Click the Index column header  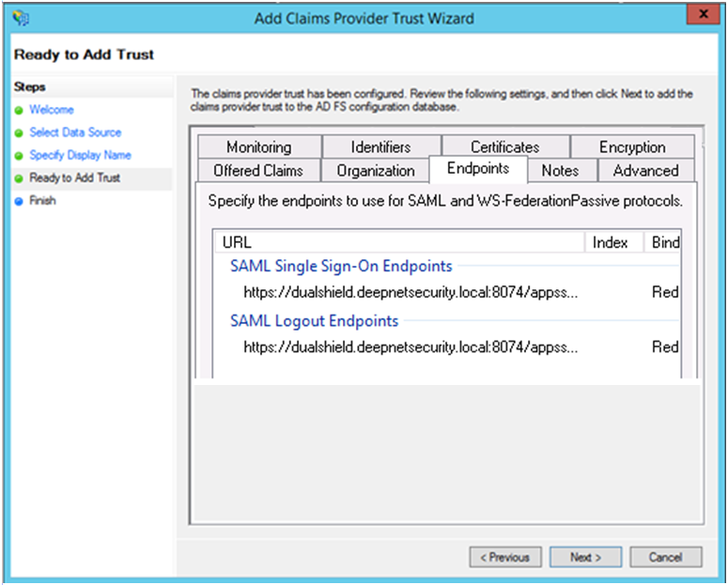(x=611, y=242)
